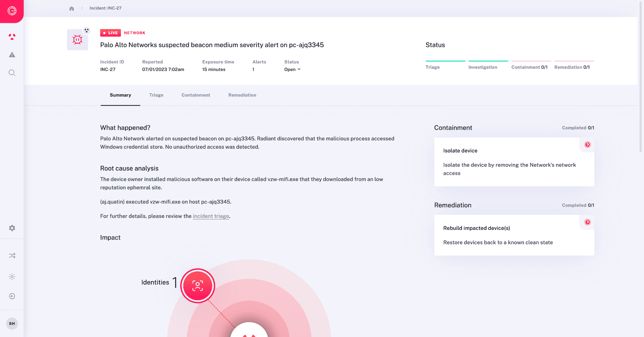Click the 'Root cause analysis' heading
Image resolution: width=644 pixels, height=337 pixels.
click(x=129, y=168)
